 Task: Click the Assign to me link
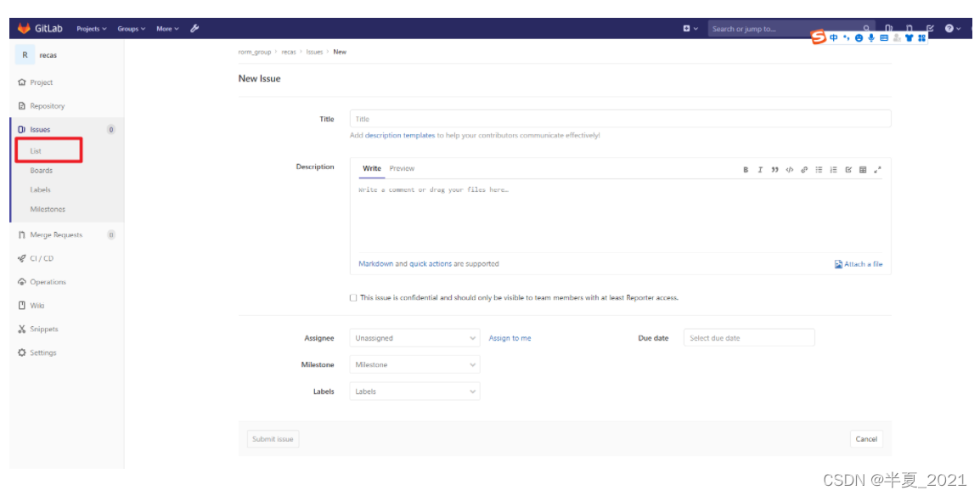(x=510, y=338)
